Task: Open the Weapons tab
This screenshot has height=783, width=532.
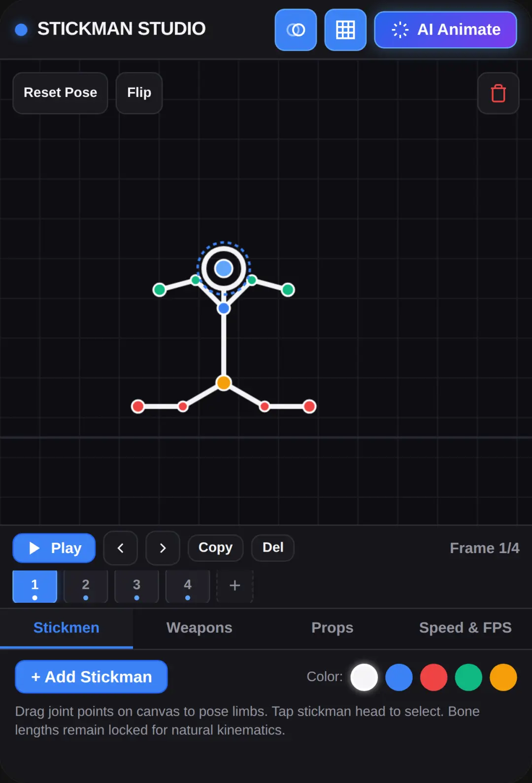Action: pyautogui.click(x=199, y=628)
